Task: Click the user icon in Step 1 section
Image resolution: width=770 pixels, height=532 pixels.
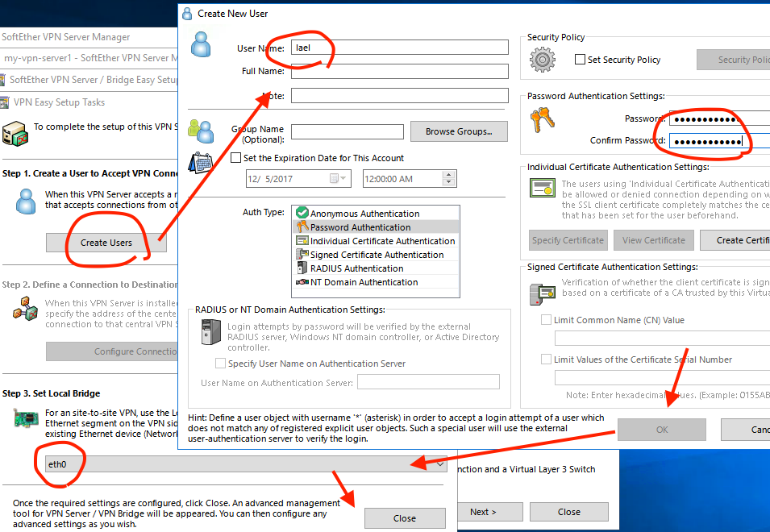Action: click(x=26, y=202)
